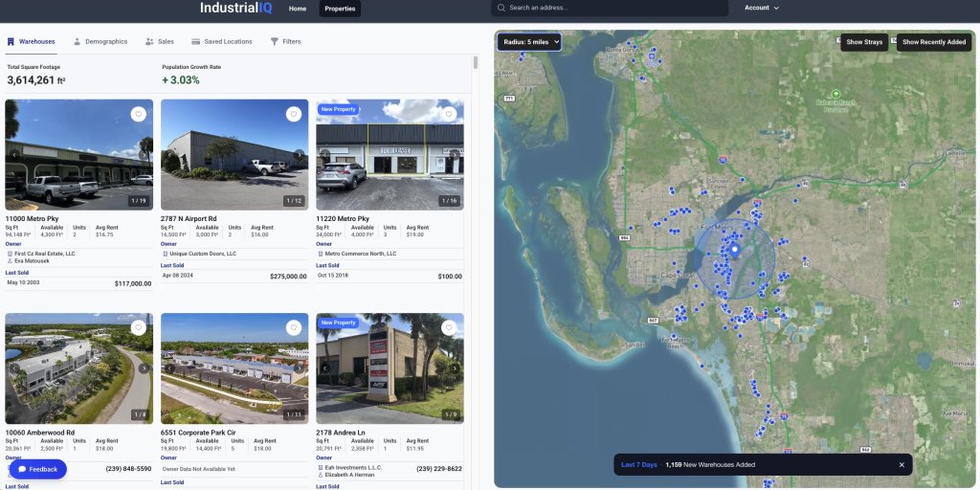Favorite the 11000 Metro Pky listing heart
Image resolution: width=980 pixels, height=490 pixels.
[139, 114]
